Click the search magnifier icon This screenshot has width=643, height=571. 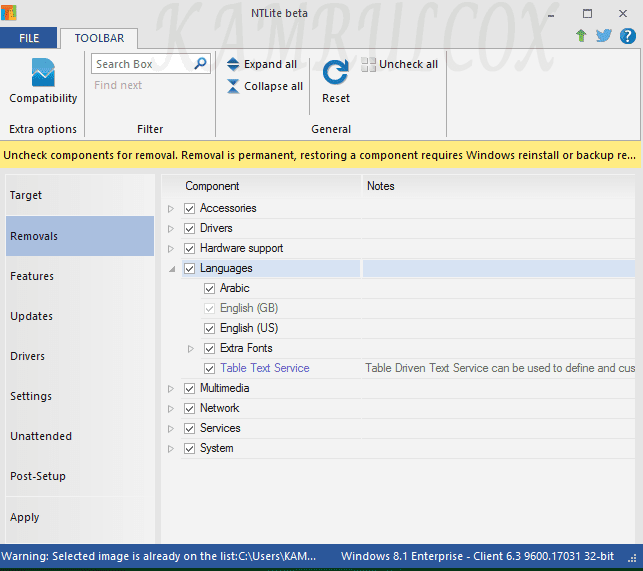coord(200,64)
